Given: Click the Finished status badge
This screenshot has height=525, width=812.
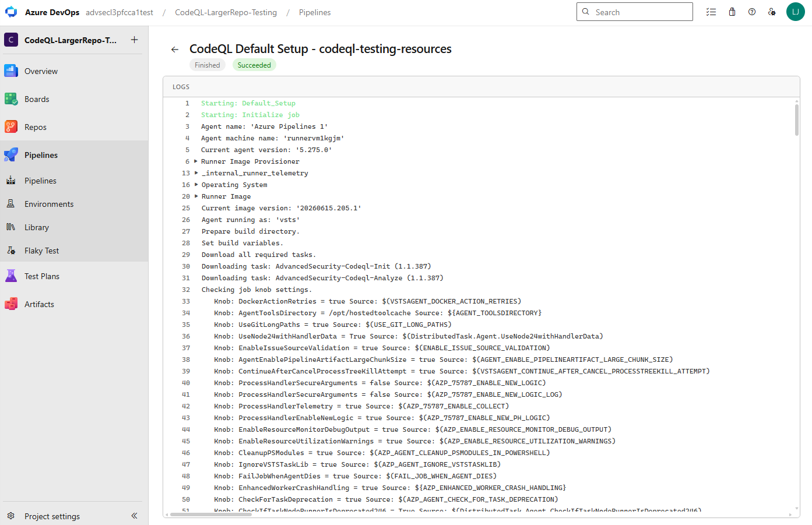Looking at the screenshot, I should [x=208, y=65].
